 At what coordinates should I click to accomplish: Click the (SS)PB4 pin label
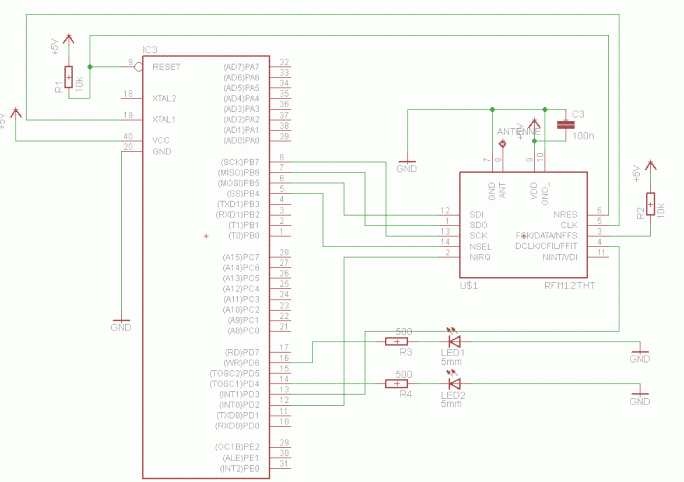point(243,194)
